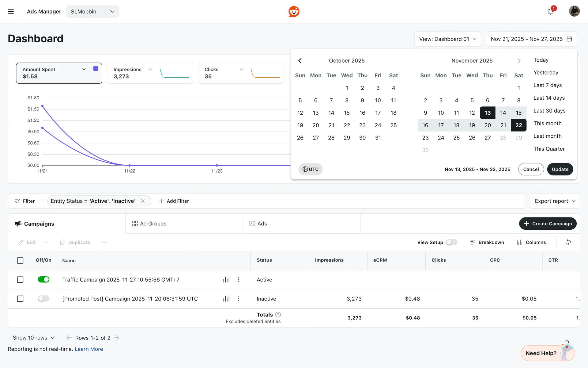The width and height of the screenshot is (588, 368).
Task: Check the select-all campaigns checkbox
Action: (x=20, y=260)
